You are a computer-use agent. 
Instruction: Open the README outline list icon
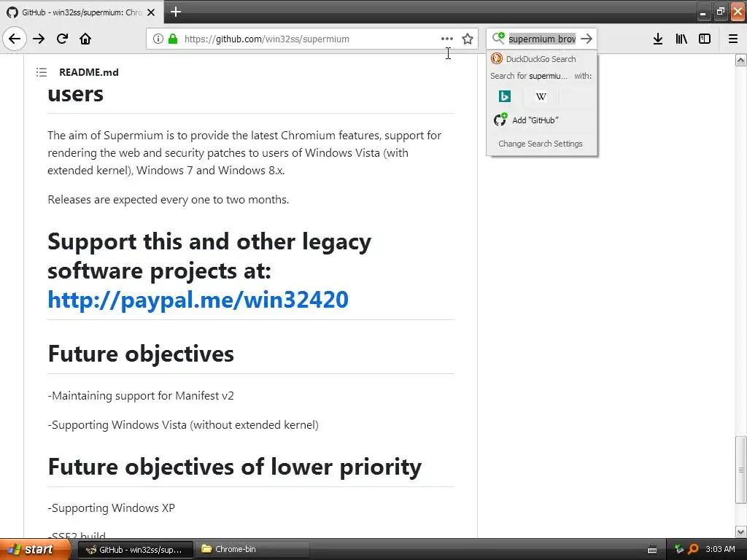coord(42,72)
